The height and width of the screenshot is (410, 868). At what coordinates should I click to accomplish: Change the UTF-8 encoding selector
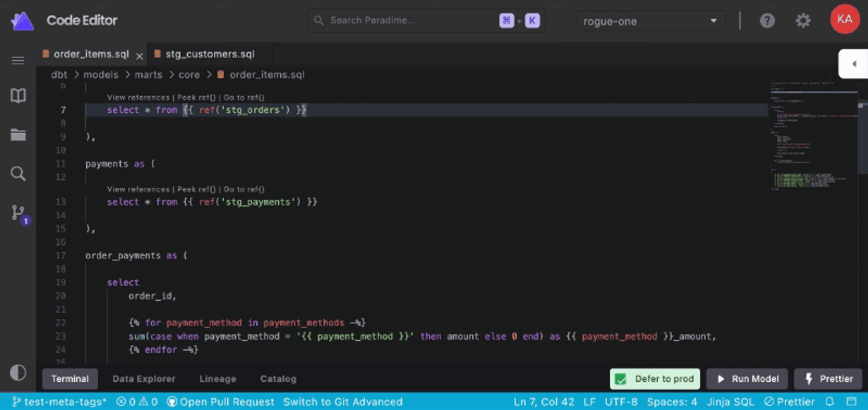[621, 402]
